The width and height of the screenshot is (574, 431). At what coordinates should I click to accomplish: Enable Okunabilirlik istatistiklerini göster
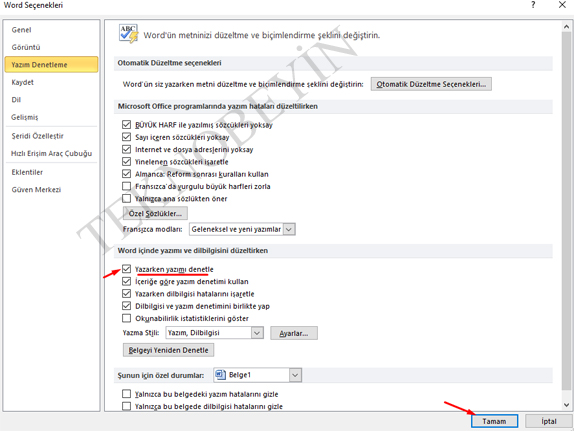(x=126, y=318)
